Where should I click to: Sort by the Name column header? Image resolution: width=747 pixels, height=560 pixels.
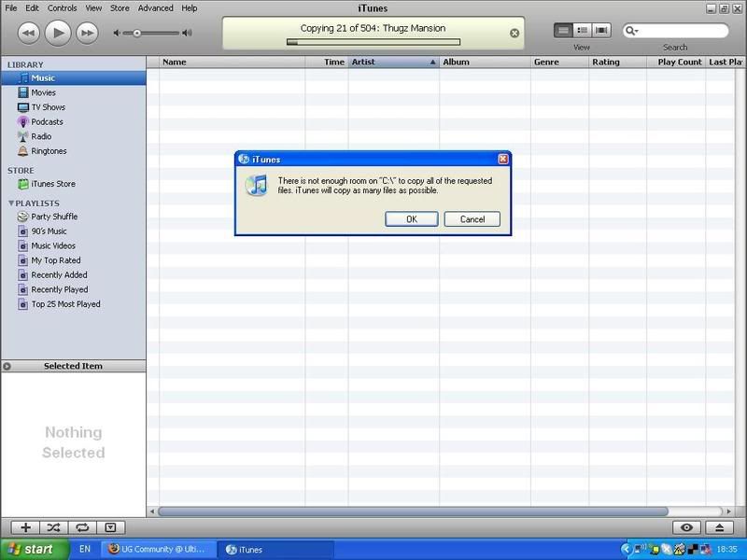tap(232, 62)
